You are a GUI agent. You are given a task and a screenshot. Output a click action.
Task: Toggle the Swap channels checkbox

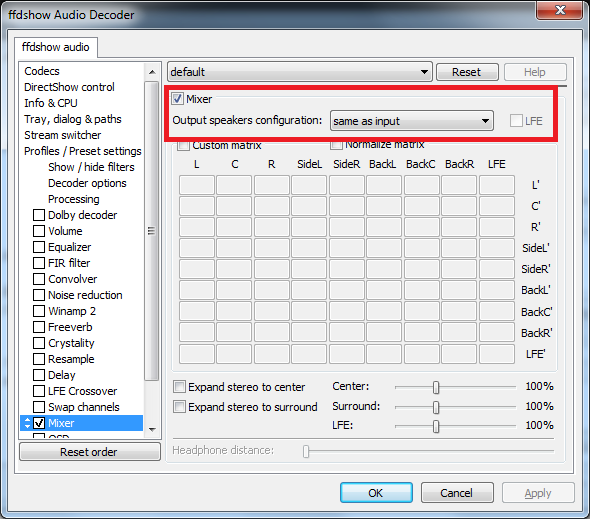click(x=39, y=407)
